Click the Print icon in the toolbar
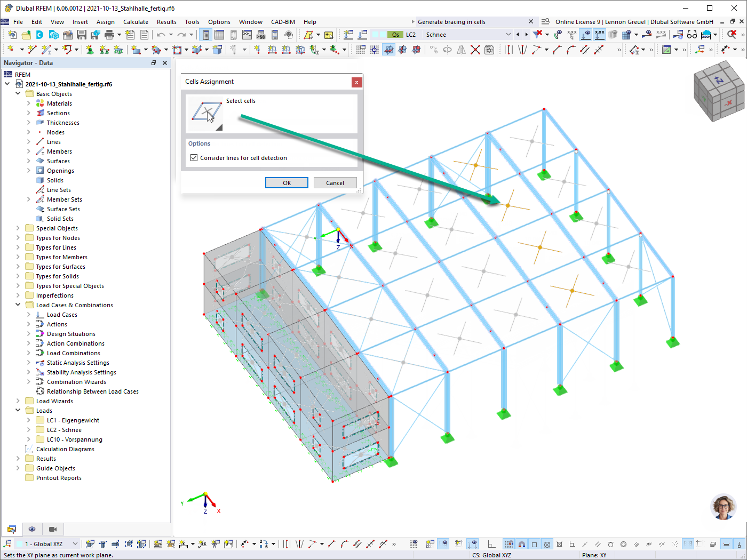 (109, 35)
